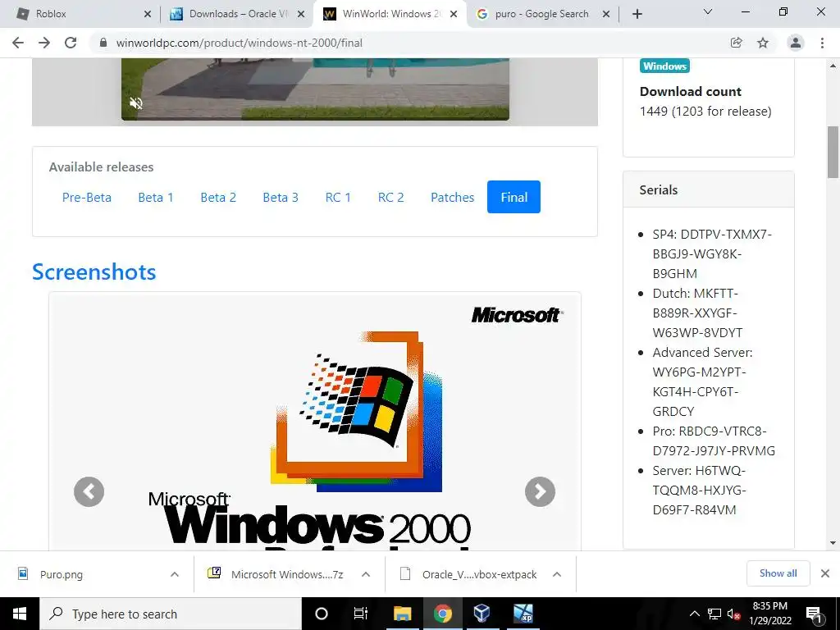View site lock information icon
840x630 pixels.
[x=104, y=43]
